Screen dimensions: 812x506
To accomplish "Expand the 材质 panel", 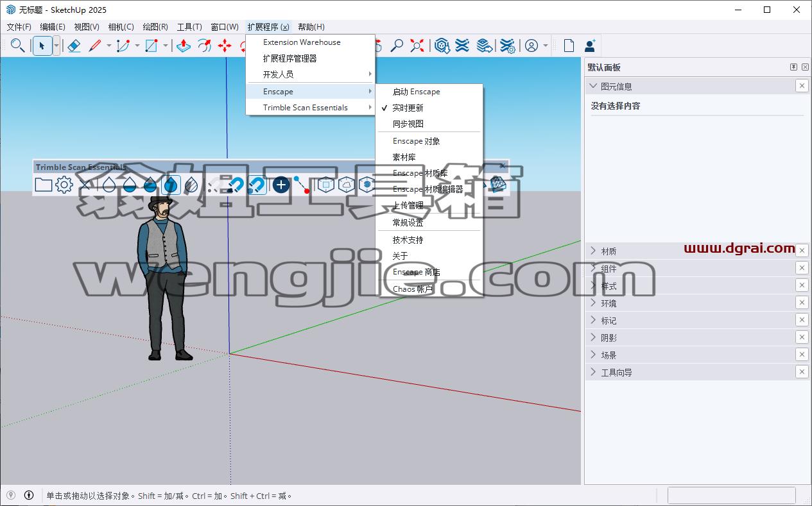I will (593, 251).
